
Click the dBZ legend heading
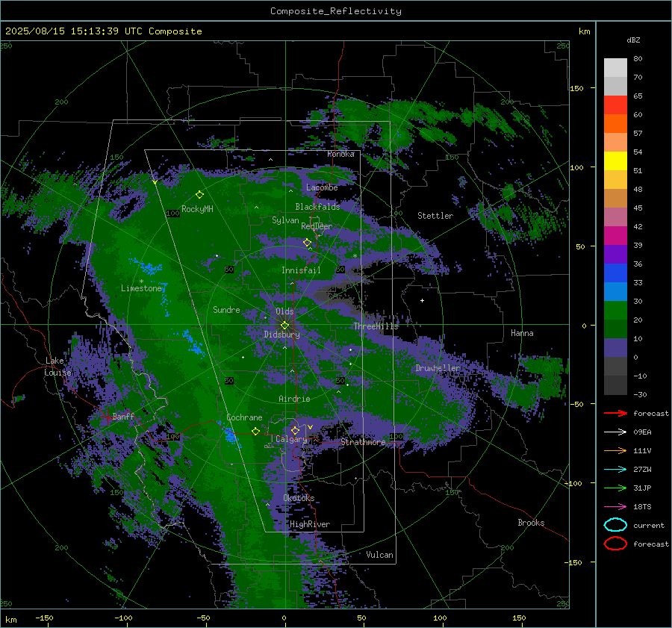(633, 40)
